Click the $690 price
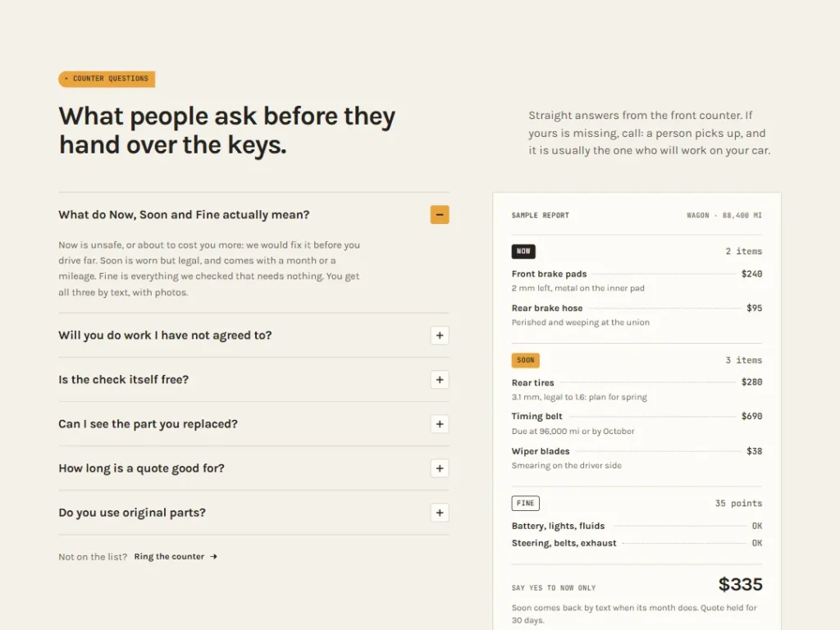This screenshot has height=630, width=840. (751, 416)
